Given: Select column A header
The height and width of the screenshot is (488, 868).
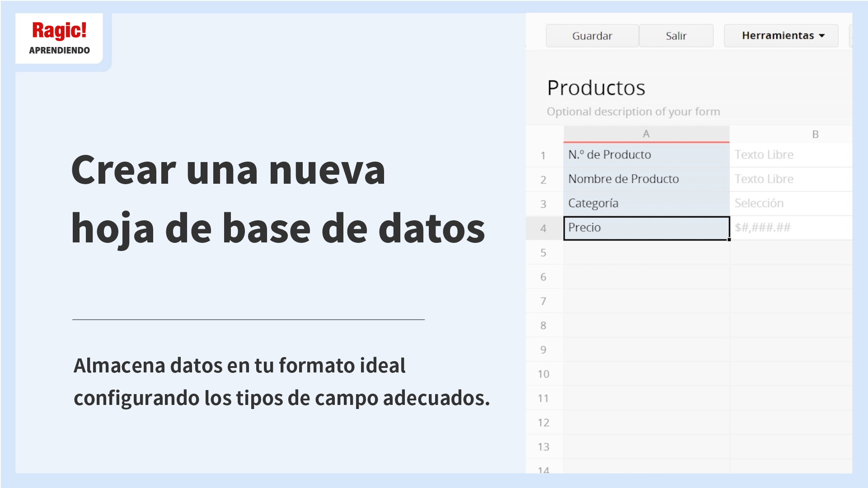Looking at the screenshot, I should tap(646, 134).
